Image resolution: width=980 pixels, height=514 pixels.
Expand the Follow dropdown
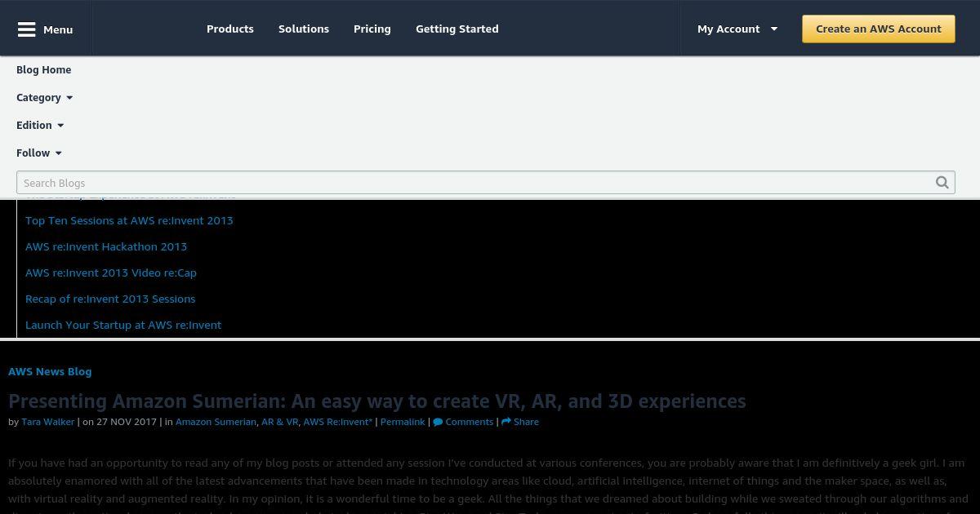click(x=39, y=153)
